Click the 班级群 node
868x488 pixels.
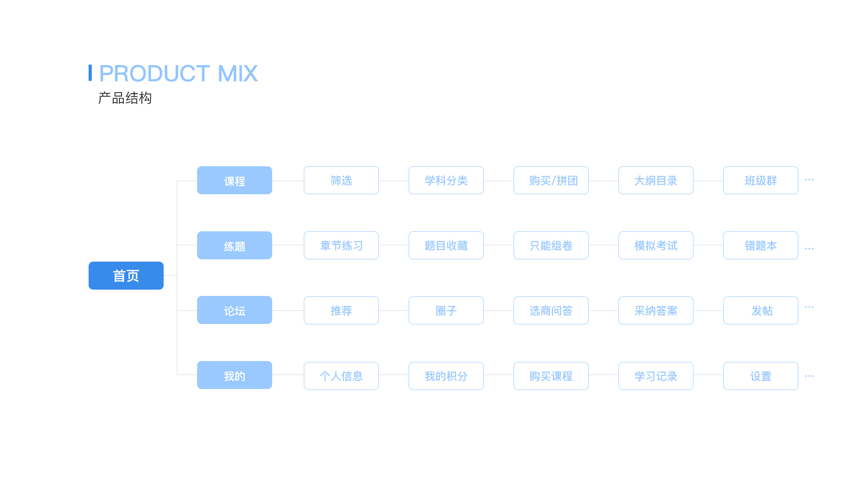click(x=761, y=180)
